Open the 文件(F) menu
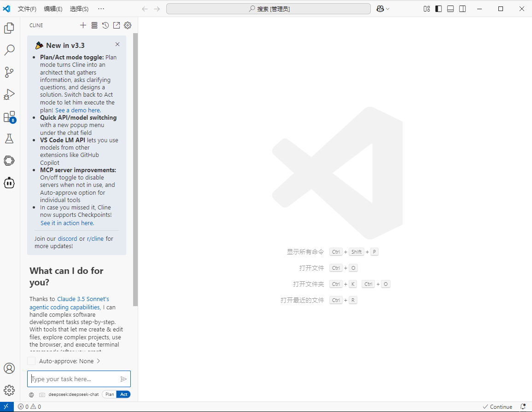This screenshot has height=412, width=532. click(x=27, y=9)
